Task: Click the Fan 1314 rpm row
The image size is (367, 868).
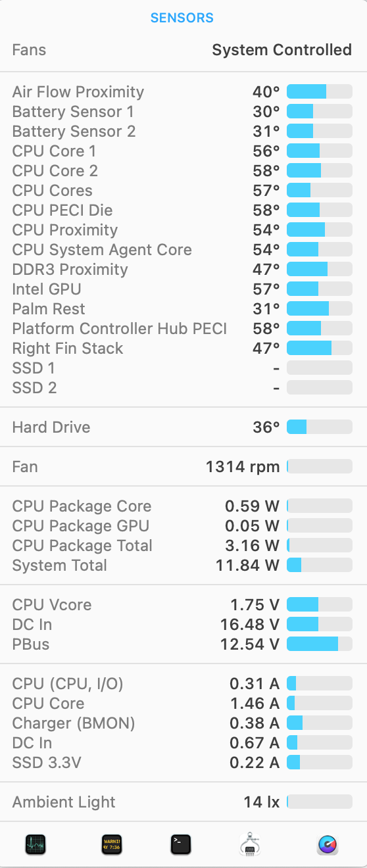Action: point(183,467)
